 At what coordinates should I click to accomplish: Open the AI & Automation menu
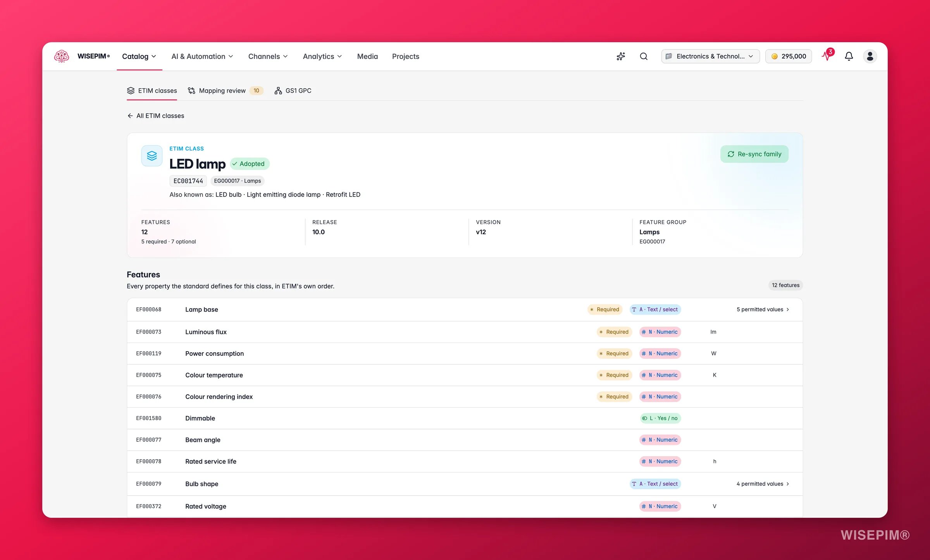click(202, 56)
